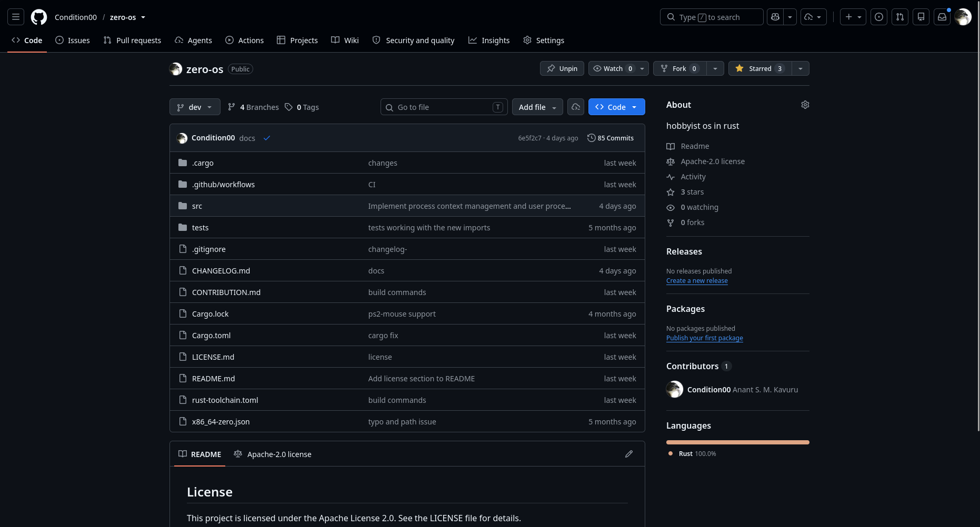Open the Apache-2.0 license tab
This screenshot has height=527, width=980.
click(x=273, y=454)
